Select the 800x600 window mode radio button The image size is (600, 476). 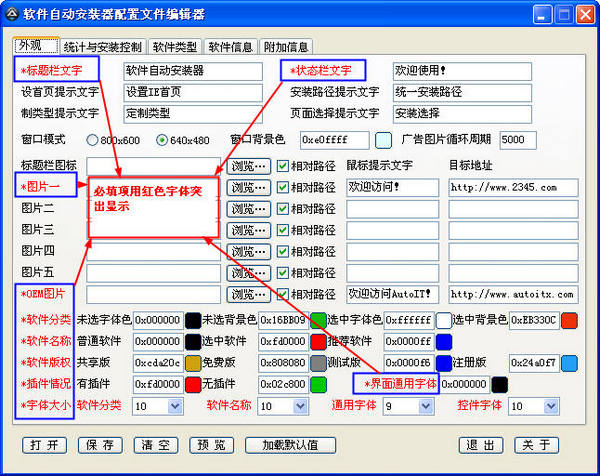pyautogui.click(x=93, y=140)
